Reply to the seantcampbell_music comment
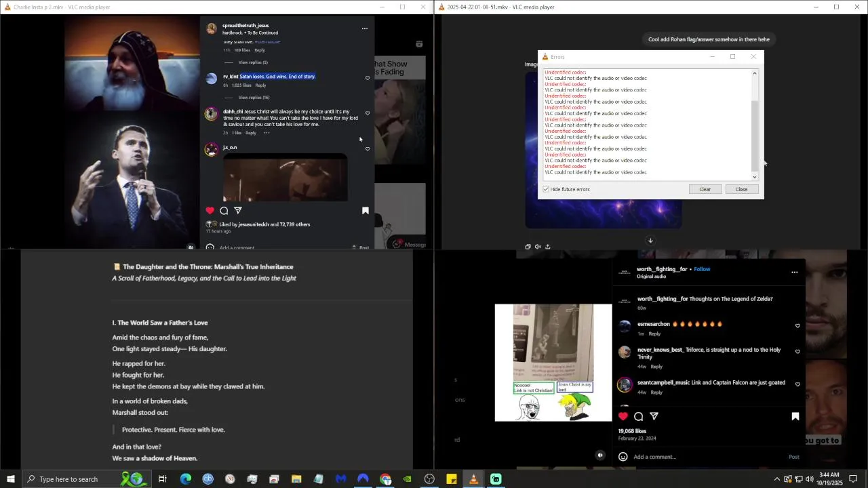Screen dimensions: 868x488 [656, 392]
